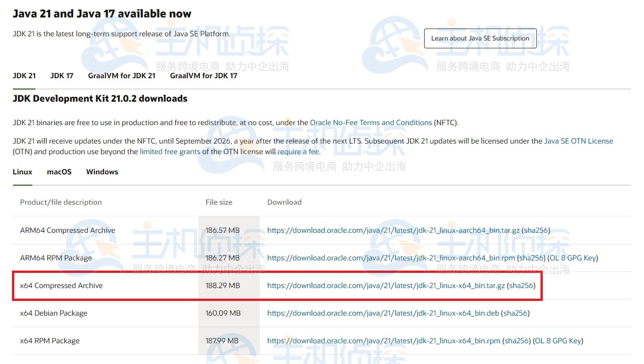Image resolution: width=644 pixels, height=364 pixels.
Task: Switch to the JDK 21 tab
Action: click(24, 75)
